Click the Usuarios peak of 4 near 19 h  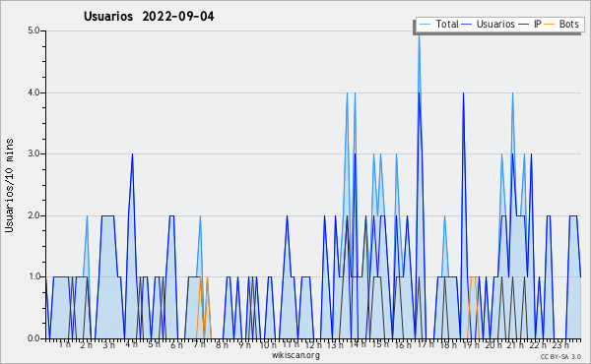463,93
